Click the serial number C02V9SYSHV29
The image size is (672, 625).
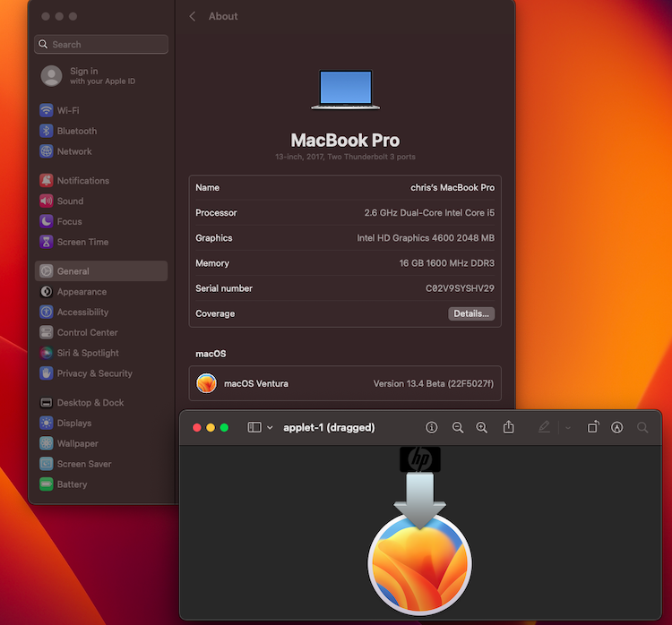point(460,288)
